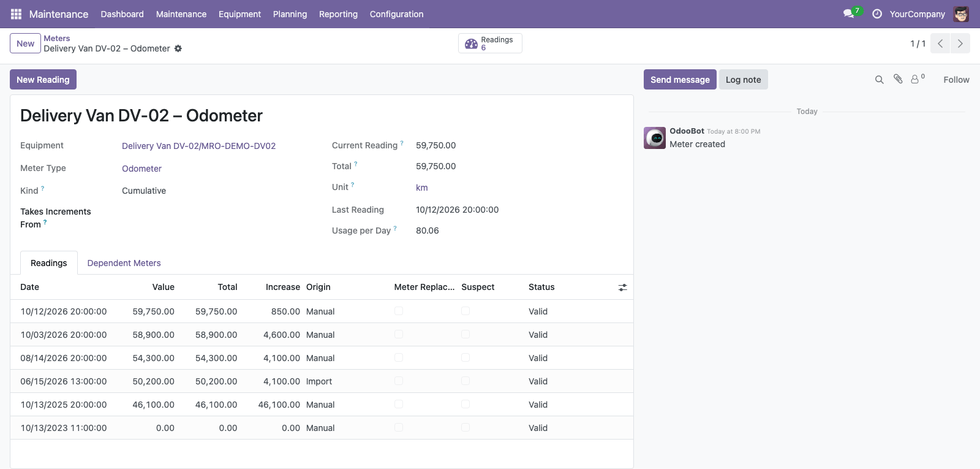Open the Planning menu dropdown

290,14
